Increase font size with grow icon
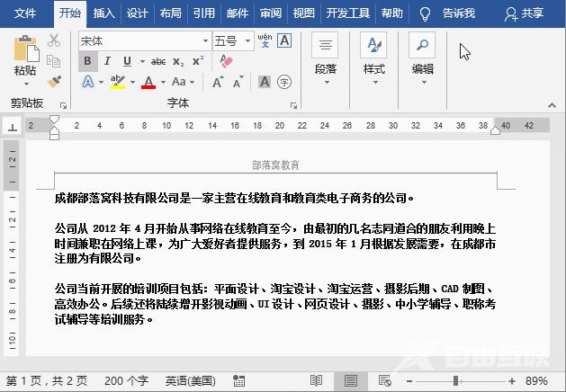This screenshot has height=392, width=566. point(218,82)
